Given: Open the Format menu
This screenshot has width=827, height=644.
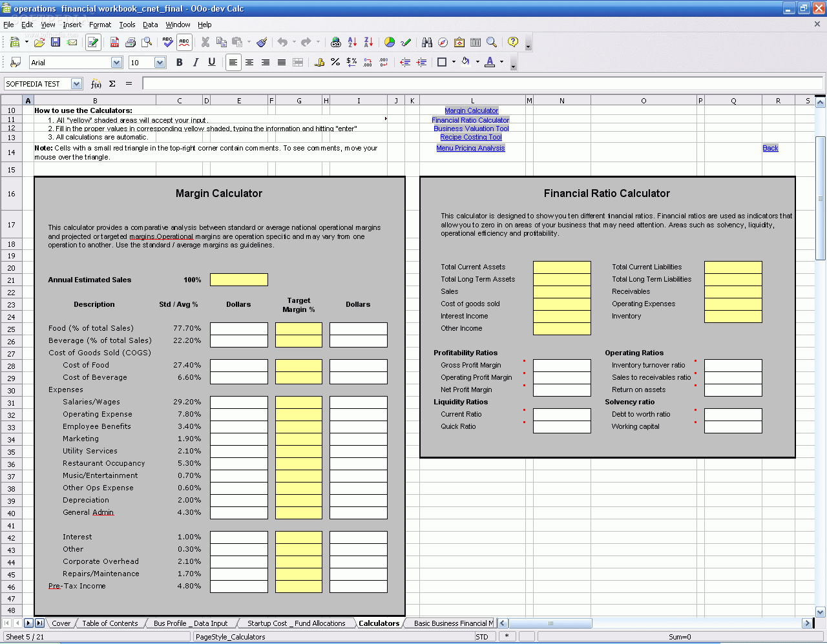Looking at the screenshot, I should [100, 25].
